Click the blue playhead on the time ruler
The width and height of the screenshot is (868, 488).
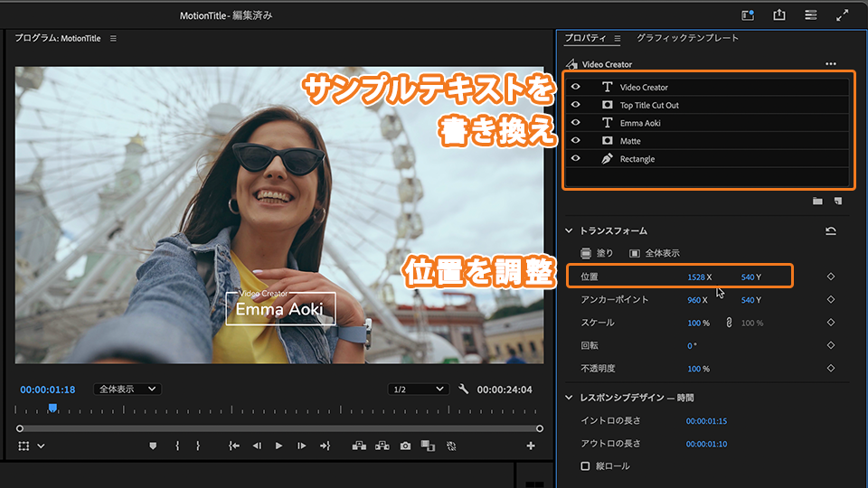(x=52, y=409)
